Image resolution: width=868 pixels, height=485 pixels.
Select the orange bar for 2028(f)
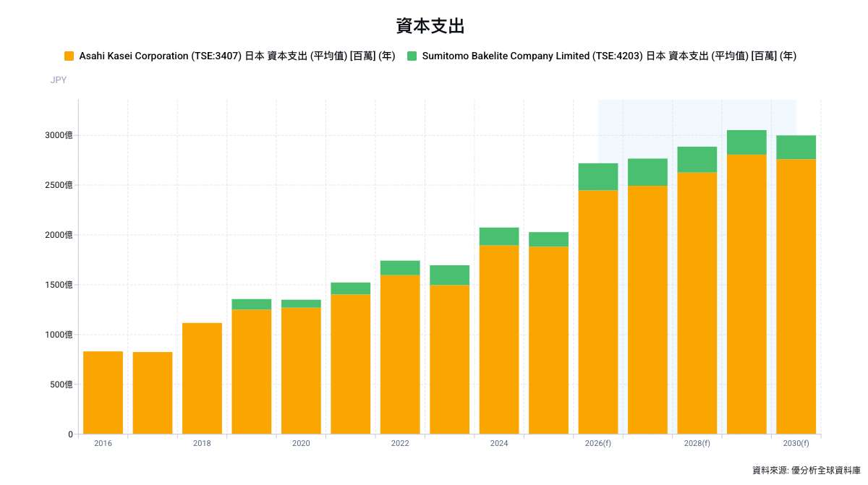click(x=697, y=303)
